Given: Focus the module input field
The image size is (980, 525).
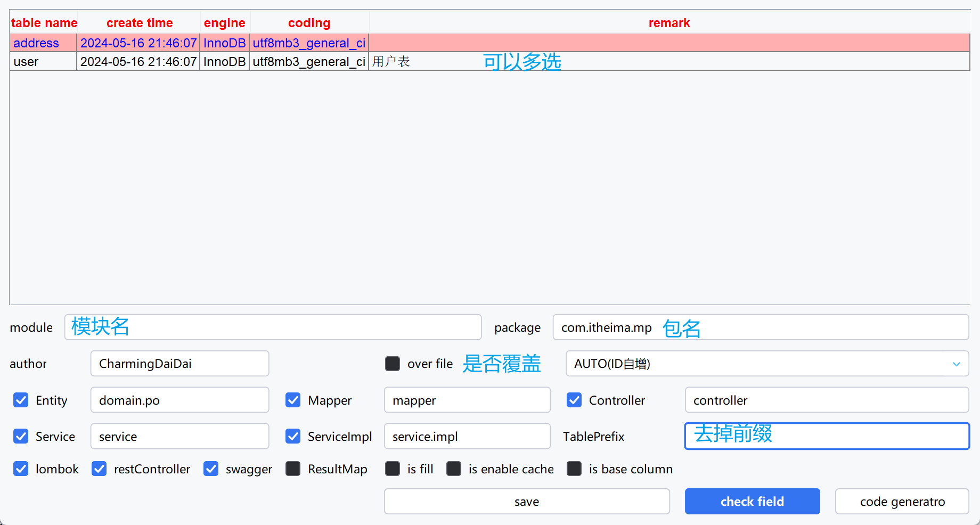Looking at the screenshot, I should click(273, 327).
